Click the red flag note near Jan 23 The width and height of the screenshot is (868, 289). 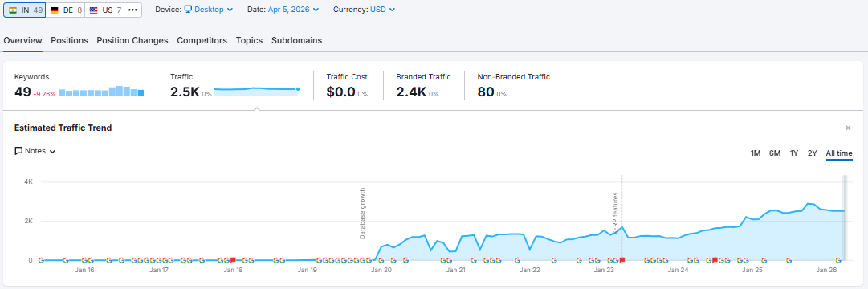622,259
